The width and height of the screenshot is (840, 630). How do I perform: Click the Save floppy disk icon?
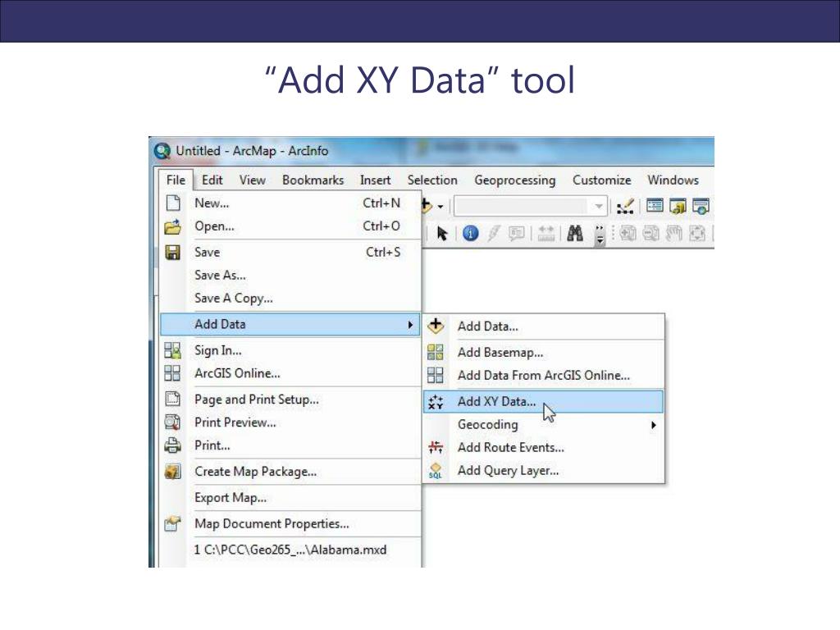(172, 253)
